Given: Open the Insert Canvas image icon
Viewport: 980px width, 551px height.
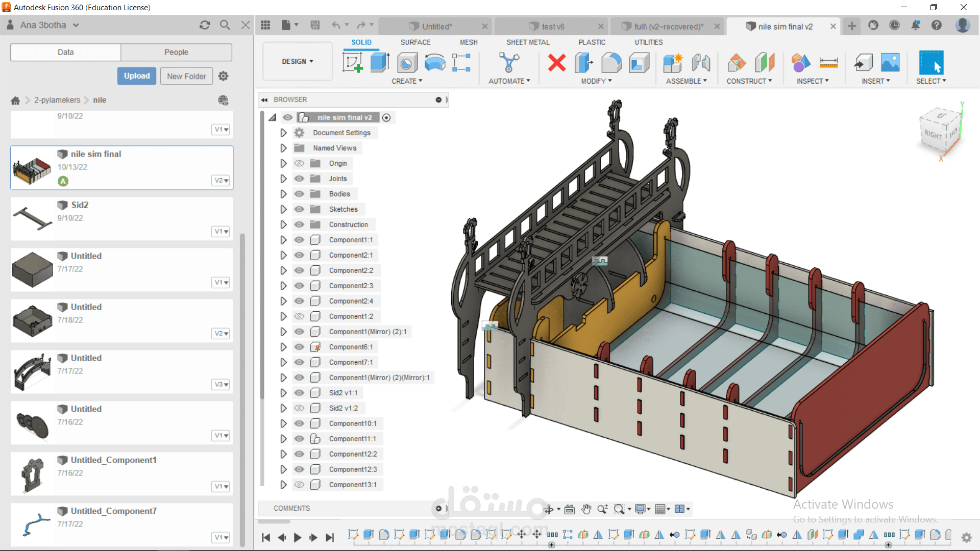Looking at the screenshot, I should click(x=890, y=63).
